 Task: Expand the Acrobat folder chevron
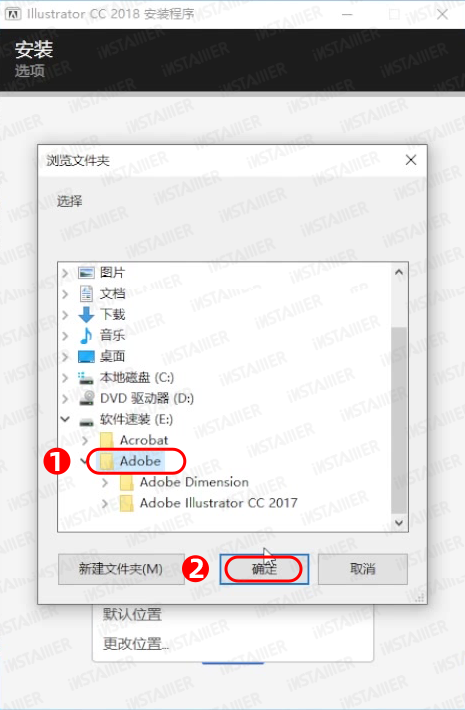[85, 440]
